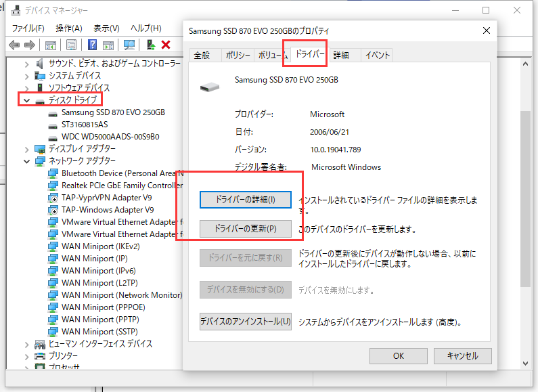Select WAN Miniport (IPv6) adapter

pyautogui.click(x=99, y=271)
